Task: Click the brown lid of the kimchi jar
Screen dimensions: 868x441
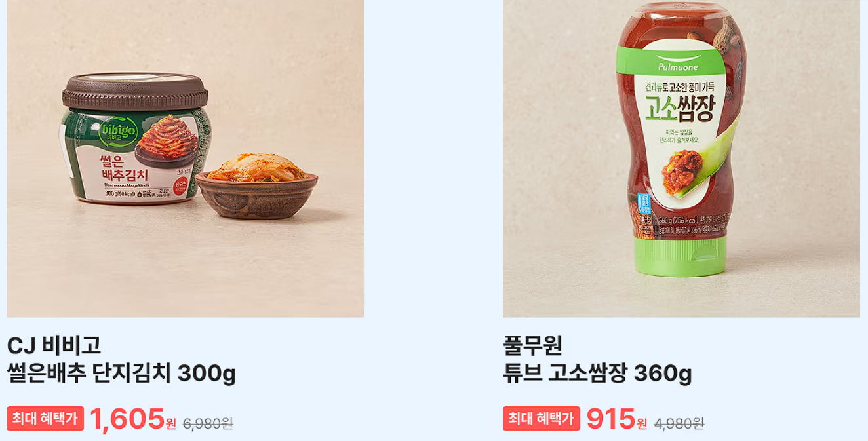Action: (135, 92)
